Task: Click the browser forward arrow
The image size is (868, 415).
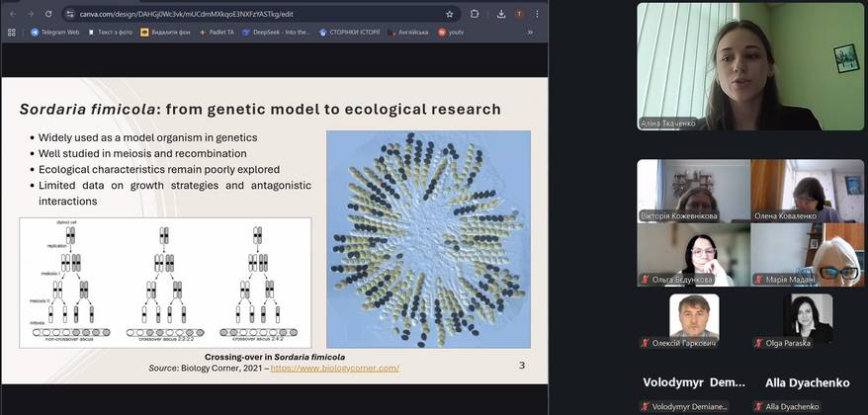Action: coord(30,14)
